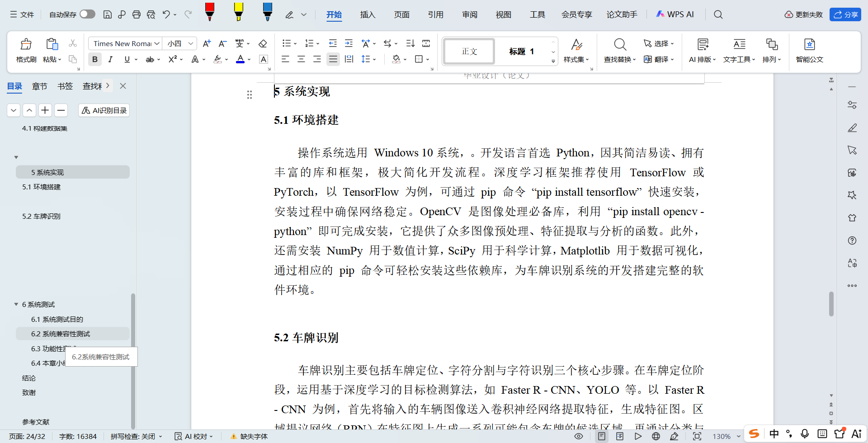Select the yellow highlighter pen

(239, 12)
